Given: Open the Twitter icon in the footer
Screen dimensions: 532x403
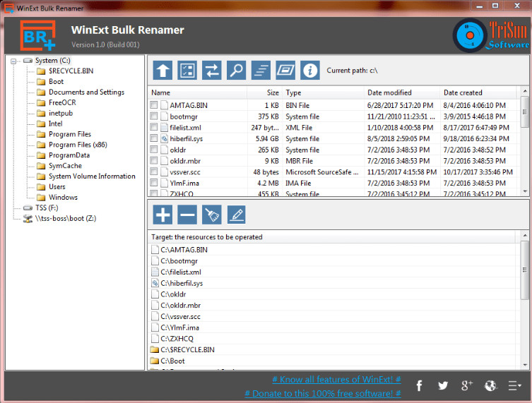Looking at the screenshot, I should tap(443, 385).
